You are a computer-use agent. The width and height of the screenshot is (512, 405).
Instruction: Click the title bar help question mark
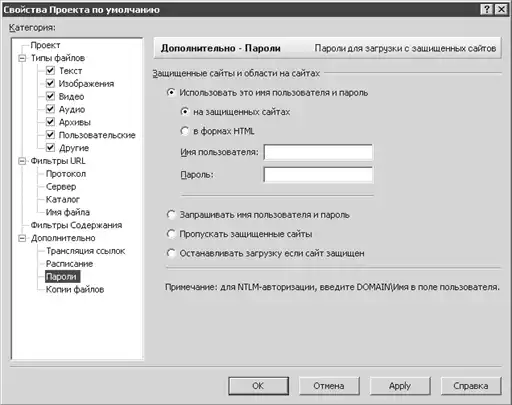click(x=487, y=9)
